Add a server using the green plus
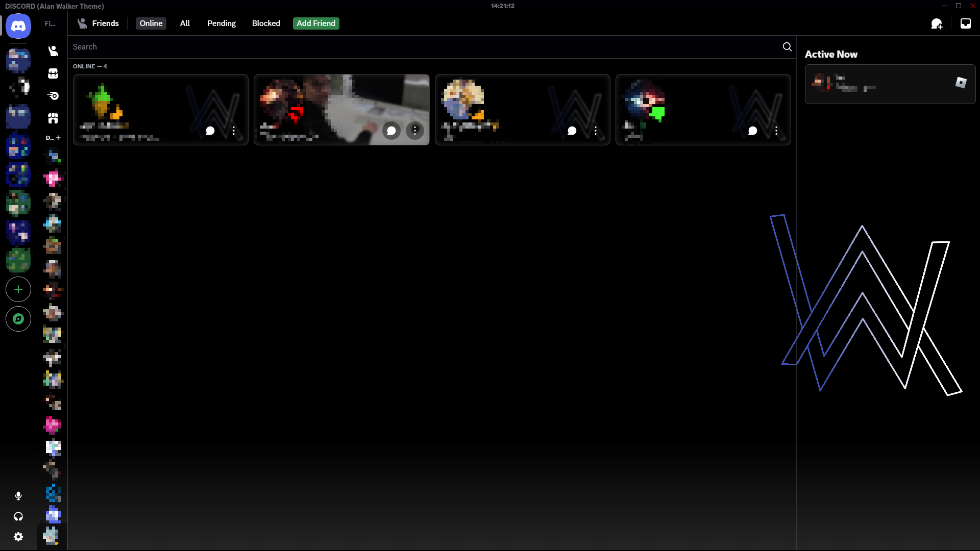 point(18,289)
